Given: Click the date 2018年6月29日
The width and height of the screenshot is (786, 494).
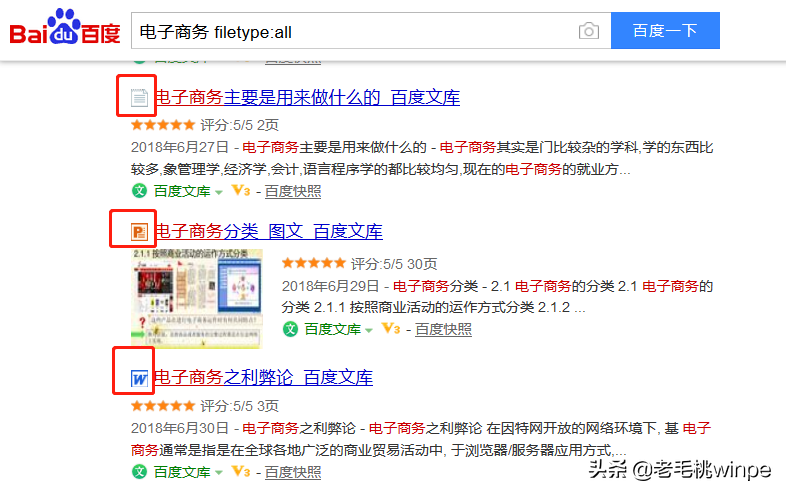Looking at the screenshot, I should [330, 286].
